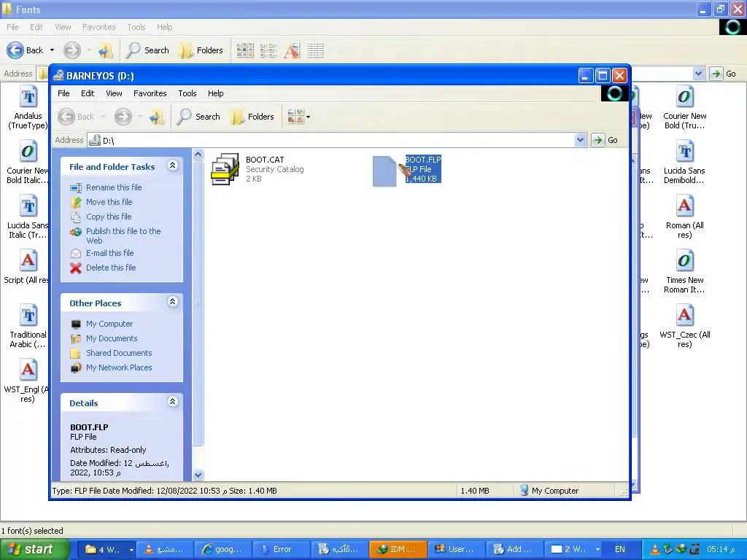This screenshot has height=560, width=747.
Task: Click Publish this file to the Web
Action: 123,236
